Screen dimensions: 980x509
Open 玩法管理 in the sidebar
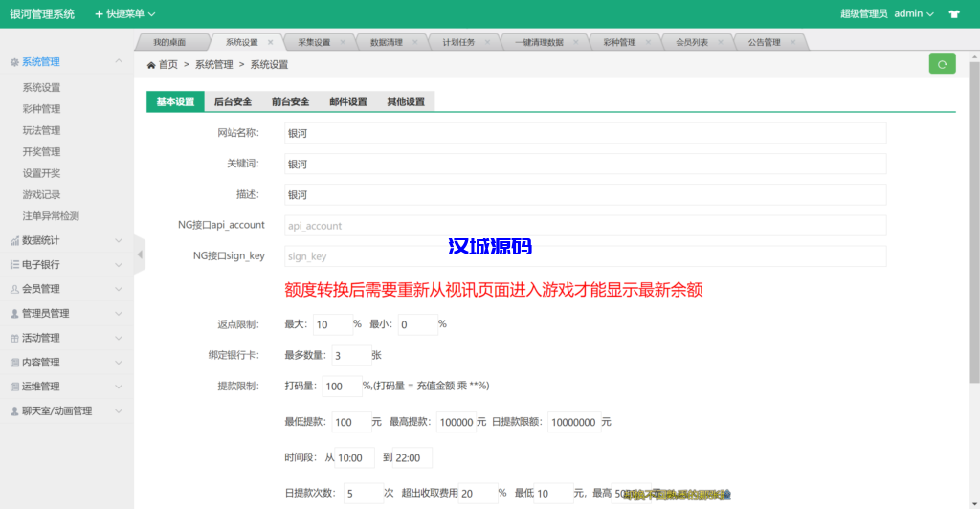point(42,130)
